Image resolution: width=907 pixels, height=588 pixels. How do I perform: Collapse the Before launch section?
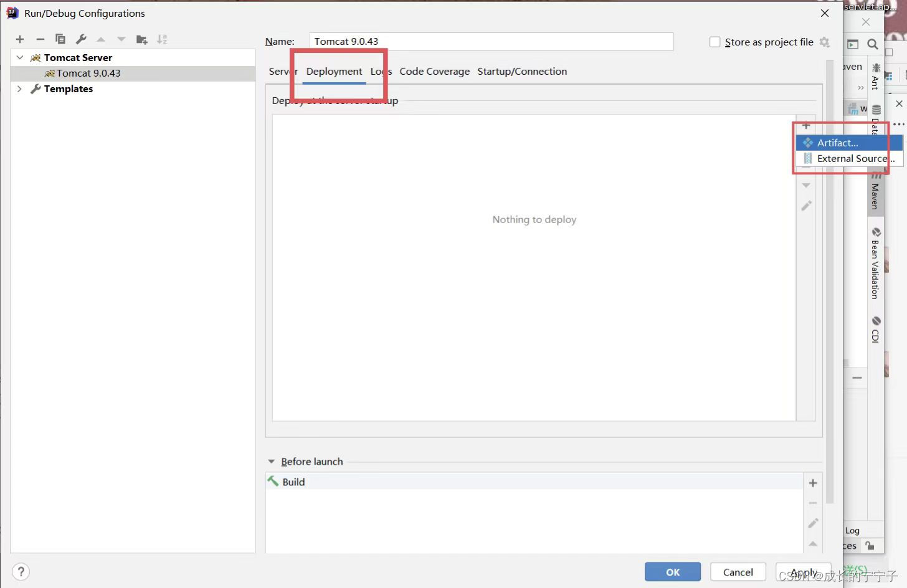pyautogui.click(x=271, y=462)
